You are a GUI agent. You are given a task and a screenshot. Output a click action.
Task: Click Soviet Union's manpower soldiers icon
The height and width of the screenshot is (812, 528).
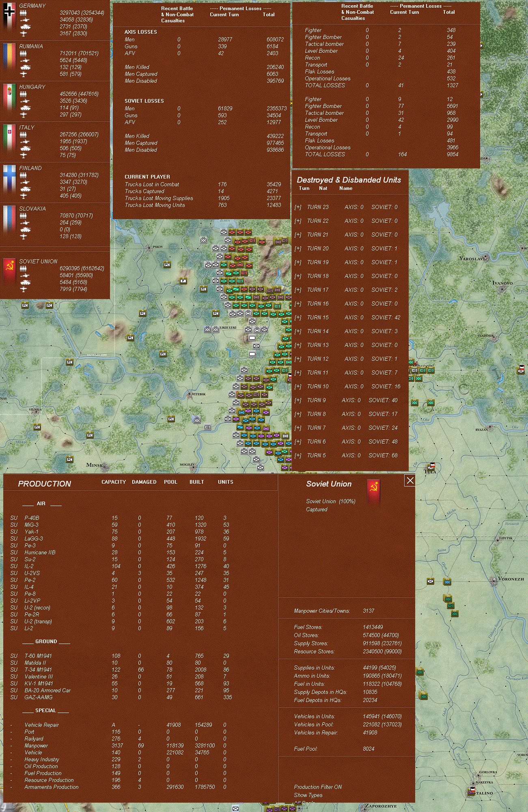(24, 269)
